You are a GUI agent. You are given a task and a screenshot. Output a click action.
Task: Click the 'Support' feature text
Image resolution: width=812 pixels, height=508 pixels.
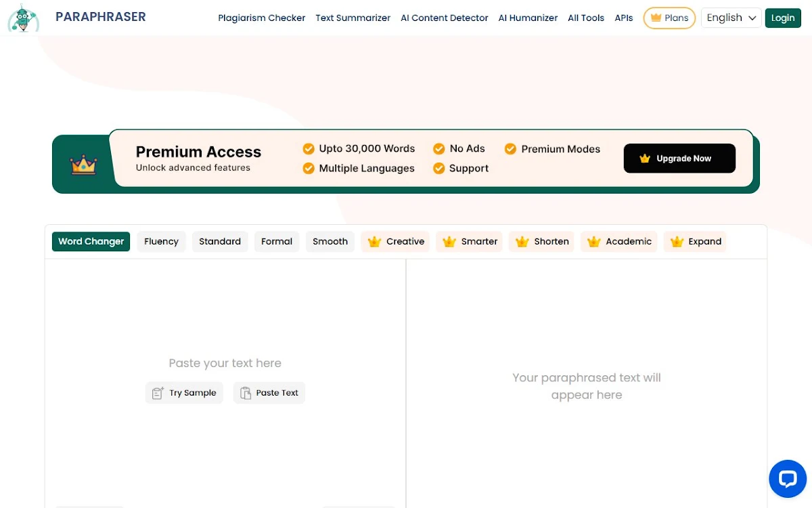coord(469,168)
